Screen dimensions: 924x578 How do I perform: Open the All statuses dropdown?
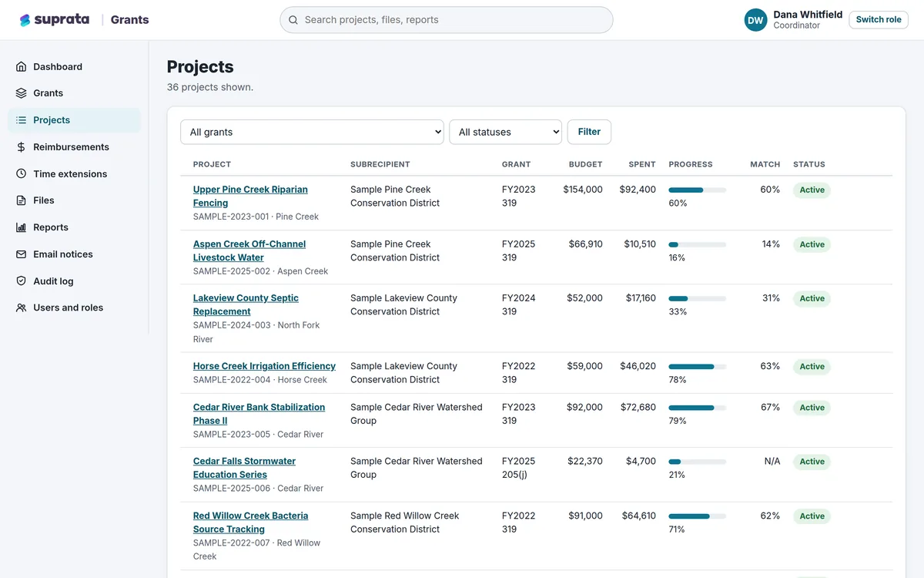pyautogui.click(x=505, y=132)
